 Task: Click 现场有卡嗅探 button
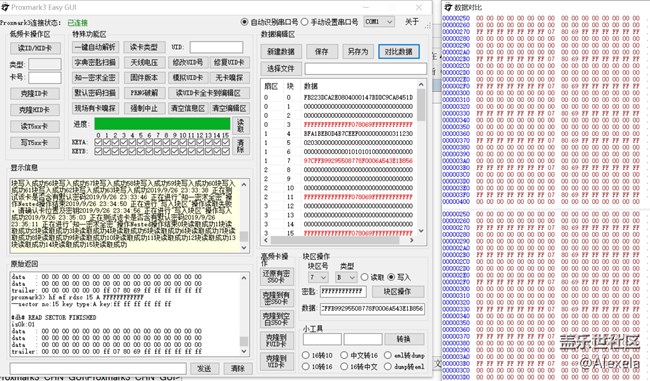(x=95, y=108)
